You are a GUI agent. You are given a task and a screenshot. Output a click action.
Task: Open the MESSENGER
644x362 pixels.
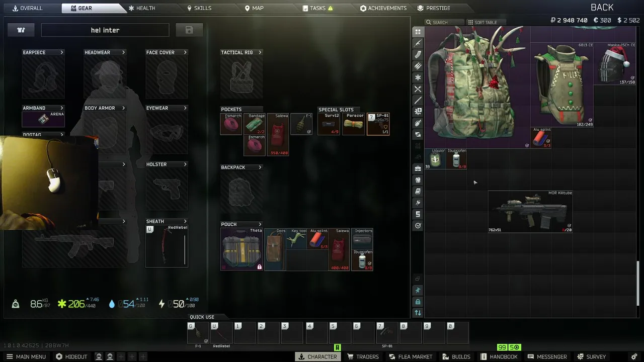(x=547, y=356)
